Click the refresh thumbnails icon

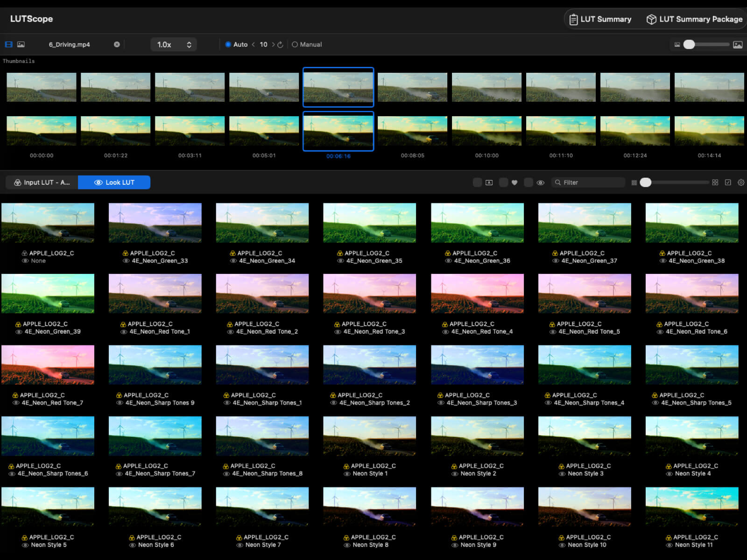[280, 45]
